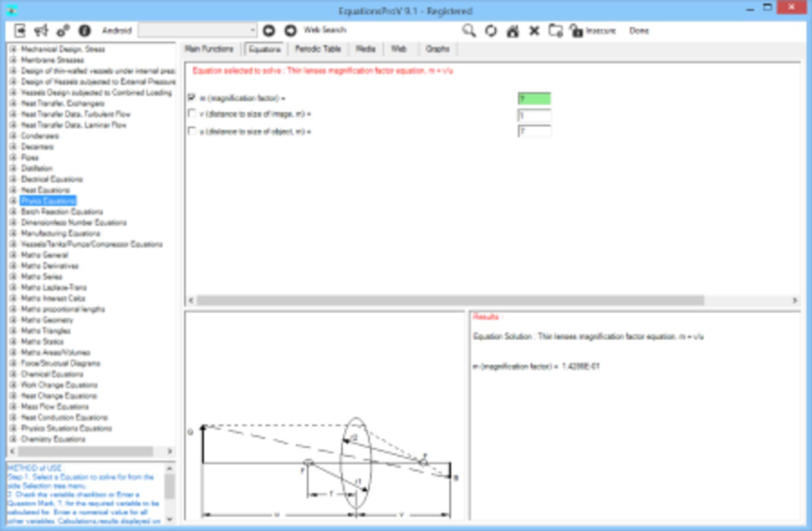Go home via the house icon

pyautogui.click(x=512, y=31)
